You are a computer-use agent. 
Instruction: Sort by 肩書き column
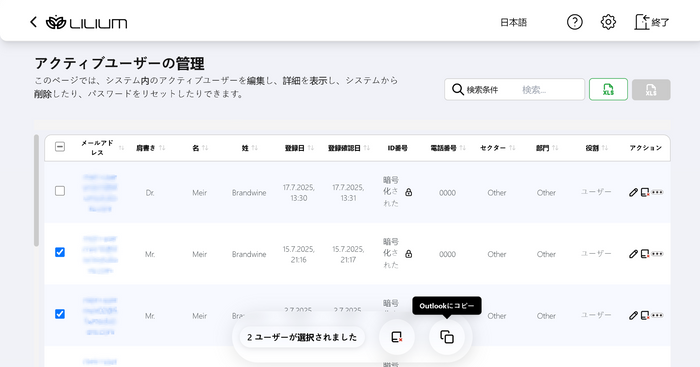[x=162, y=148]
